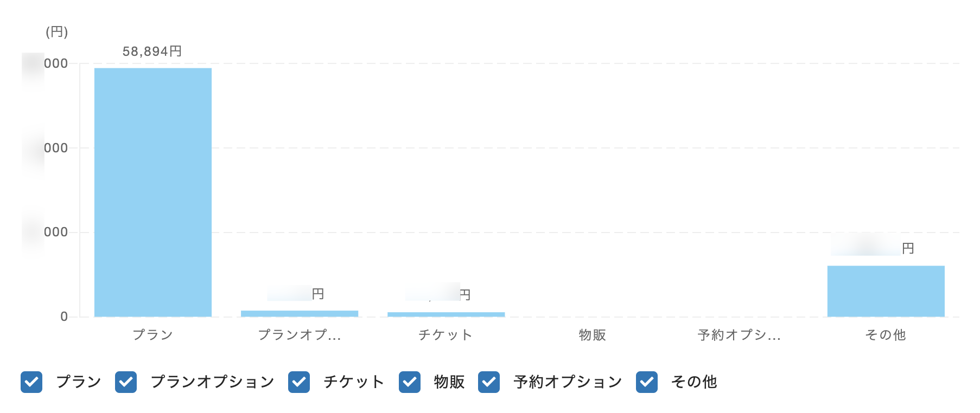Click the プラン legend text
This screenshot has width=980, height=413.
tap(79, 382)
